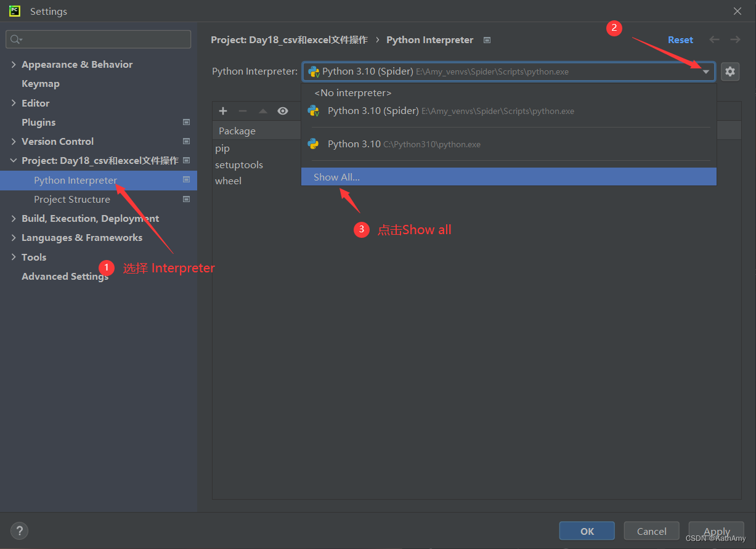Click the project-level icon beside Python Interpreter row
Viewport: 756px width, 549px height.
[187, 180]
